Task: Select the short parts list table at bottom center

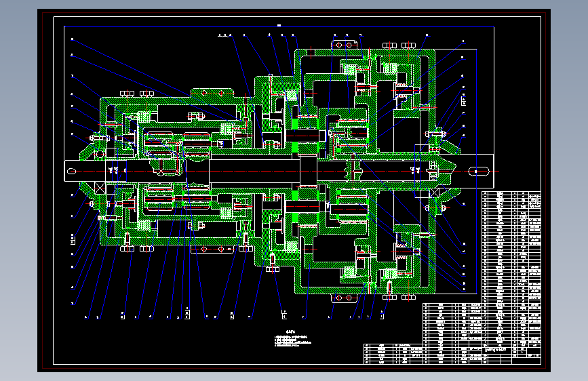Action: coord(393,354)
